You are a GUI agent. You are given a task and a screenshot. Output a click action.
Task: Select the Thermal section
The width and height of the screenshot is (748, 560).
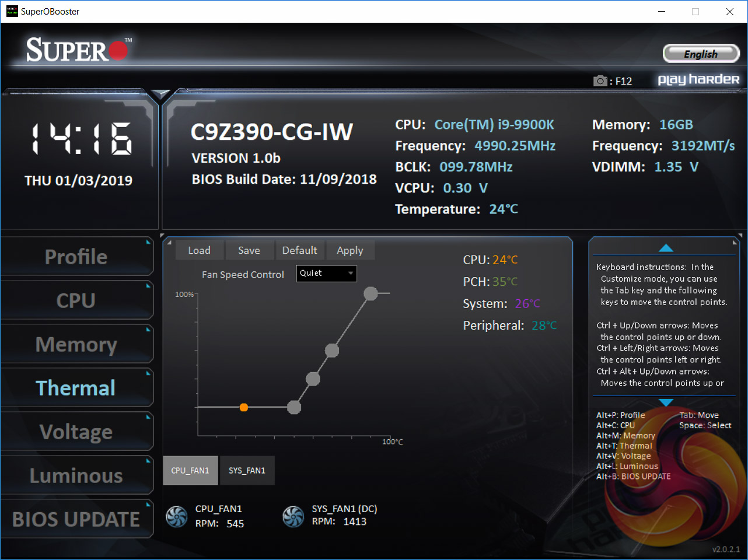click(76, 388)
